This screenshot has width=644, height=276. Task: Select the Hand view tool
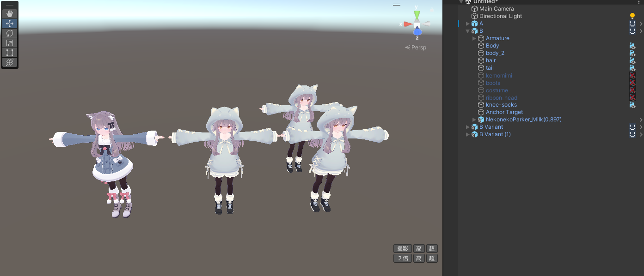[10, 14]
